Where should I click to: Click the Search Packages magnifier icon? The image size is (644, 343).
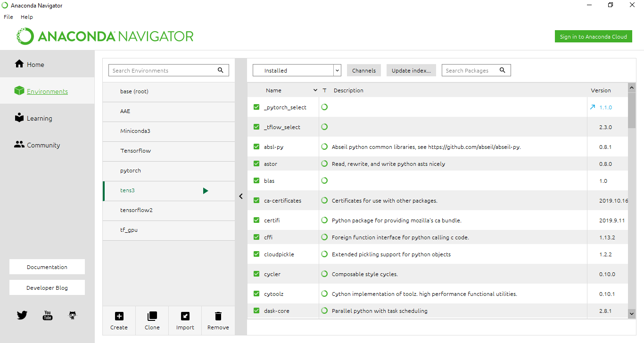(x=503, y=70)
